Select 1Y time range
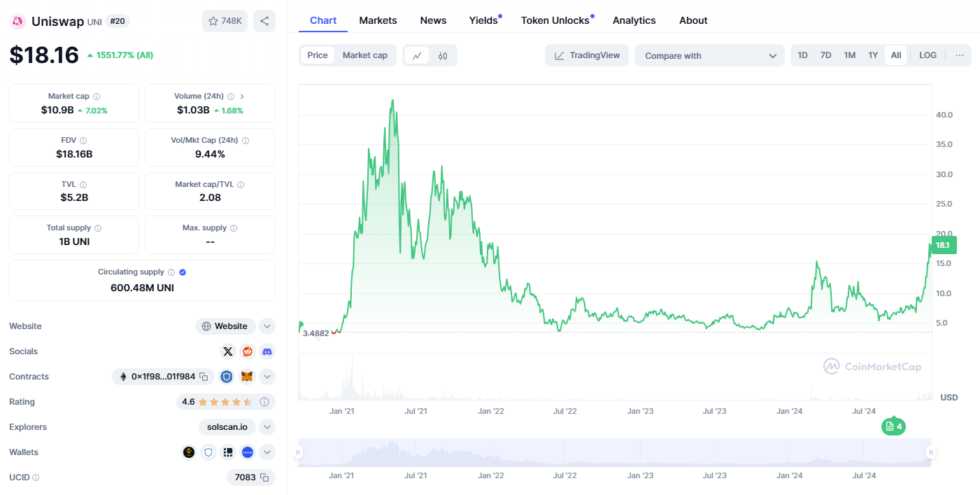This screenshot has width=980, height=495. pos(873,55)
